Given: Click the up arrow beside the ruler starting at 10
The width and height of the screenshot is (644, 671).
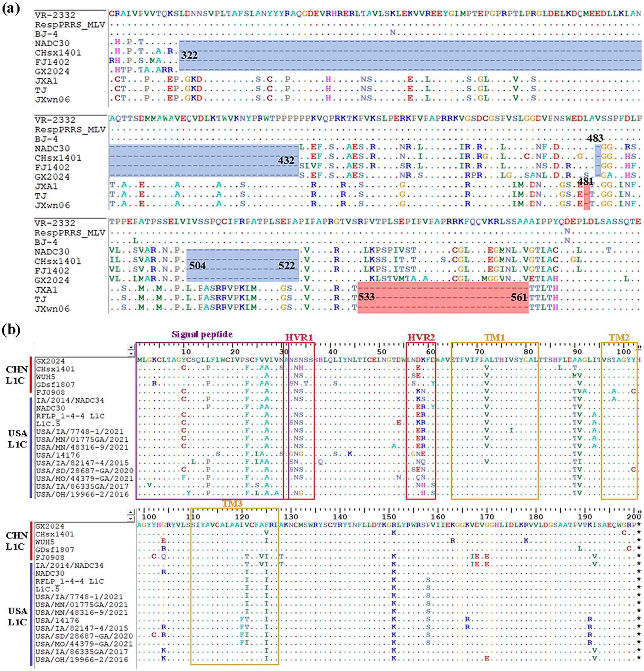Looking at the screenshot, I should coord(131,347).
